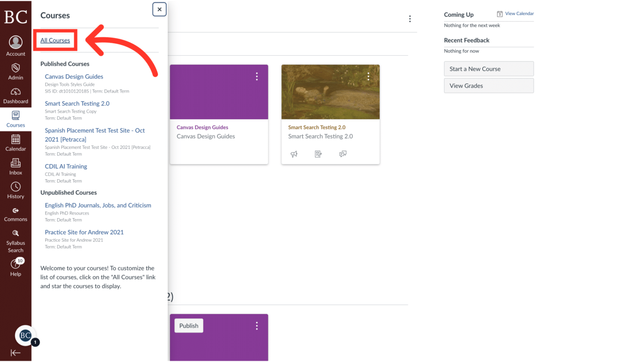Image resolution: width=644 pixels, height=362 pixels.
Task: Open the Help menu with 10 notifications
Action: 16,267
